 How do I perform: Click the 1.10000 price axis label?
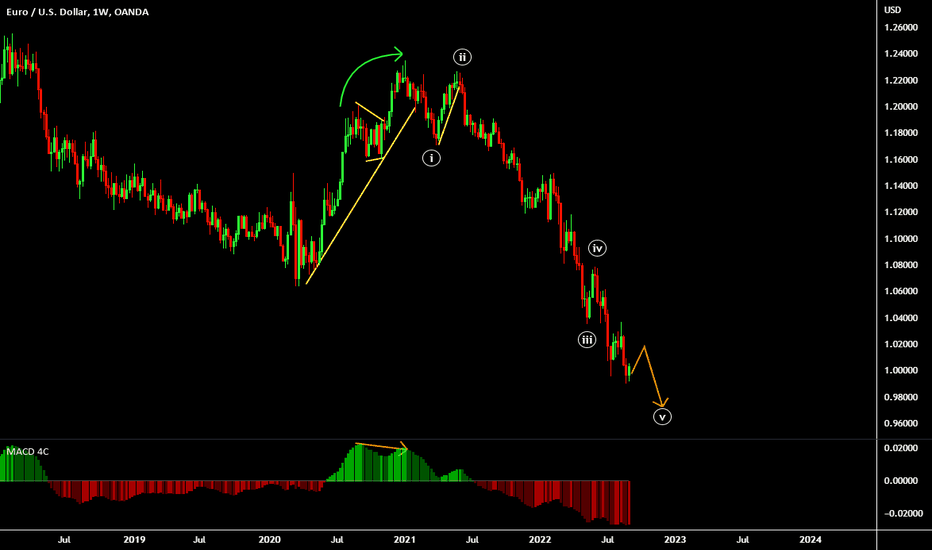[x=900, y=238]
